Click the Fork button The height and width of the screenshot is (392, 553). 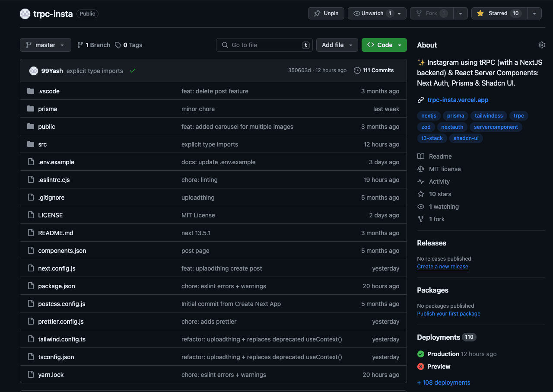coord(431,13)
